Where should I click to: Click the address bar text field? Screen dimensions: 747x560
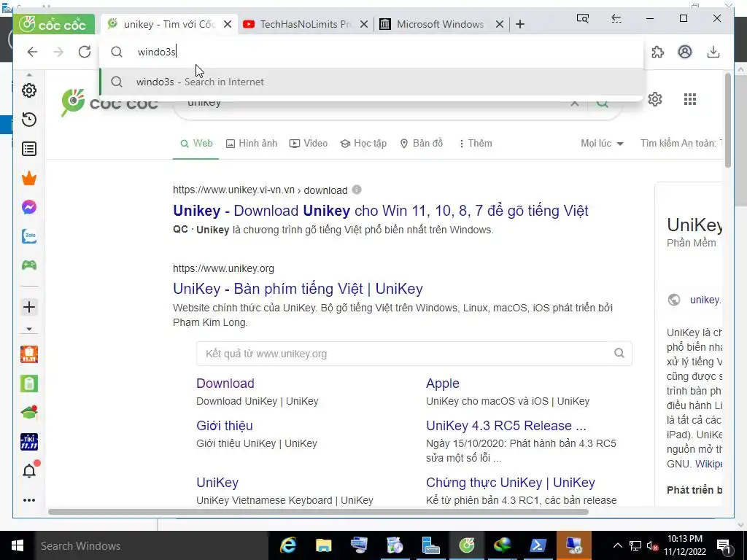[x=371, y=52]
